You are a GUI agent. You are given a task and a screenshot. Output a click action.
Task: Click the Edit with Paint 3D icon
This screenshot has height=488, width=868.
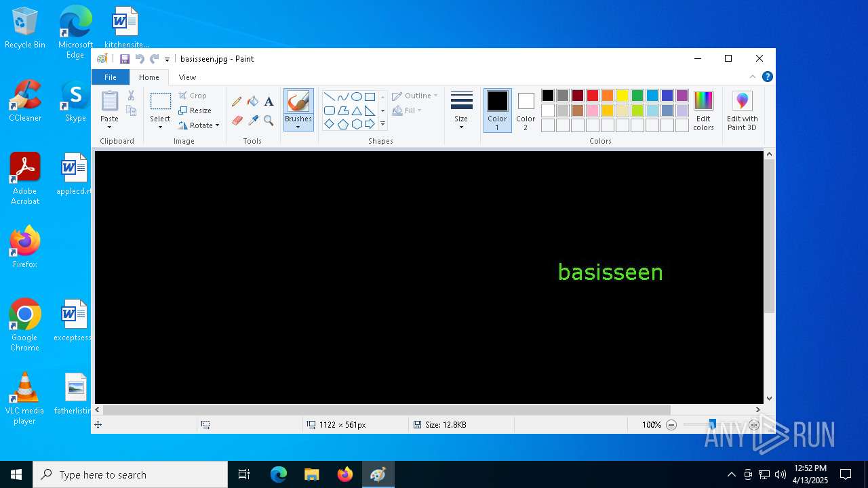pos(742,101)
